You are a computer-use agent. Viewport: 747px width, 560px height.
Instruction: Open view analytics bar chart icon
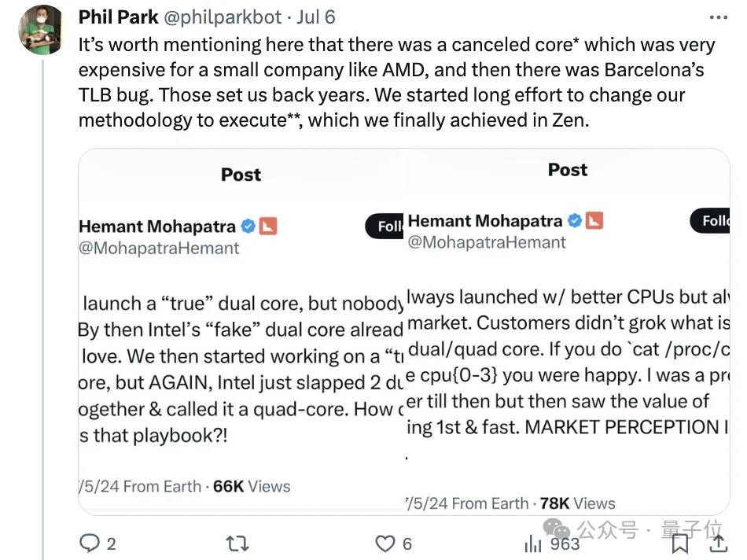click(x=533, y=543)
